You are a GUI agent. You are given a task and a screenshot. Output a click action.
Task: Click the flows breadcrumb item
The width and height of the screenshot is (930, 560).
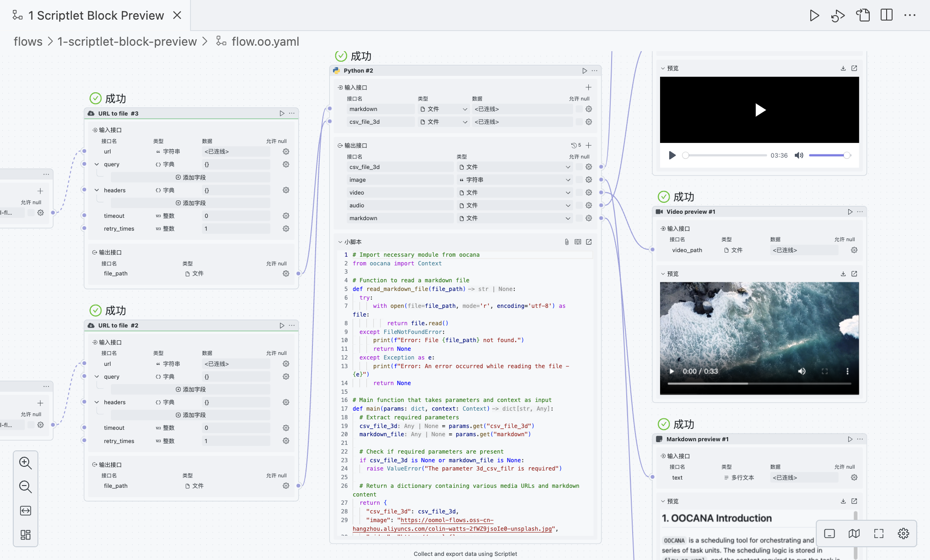28,42
